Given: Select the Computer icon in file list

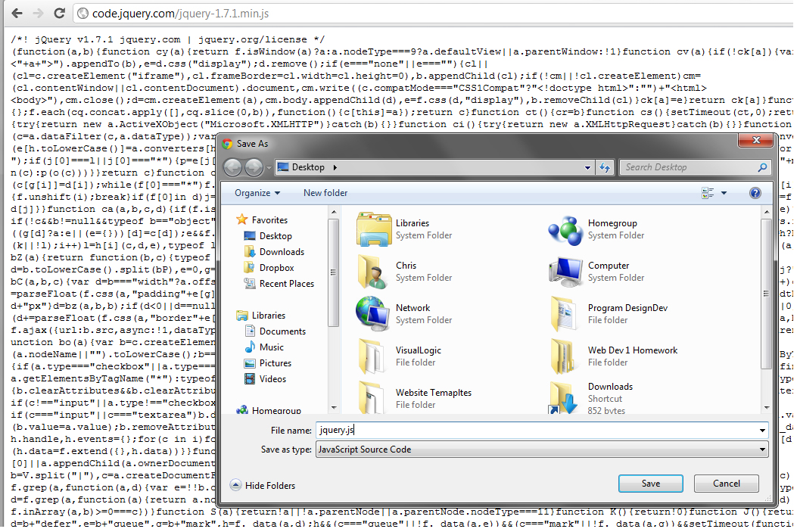Looking at the screenshot, I should click(565, 271).
